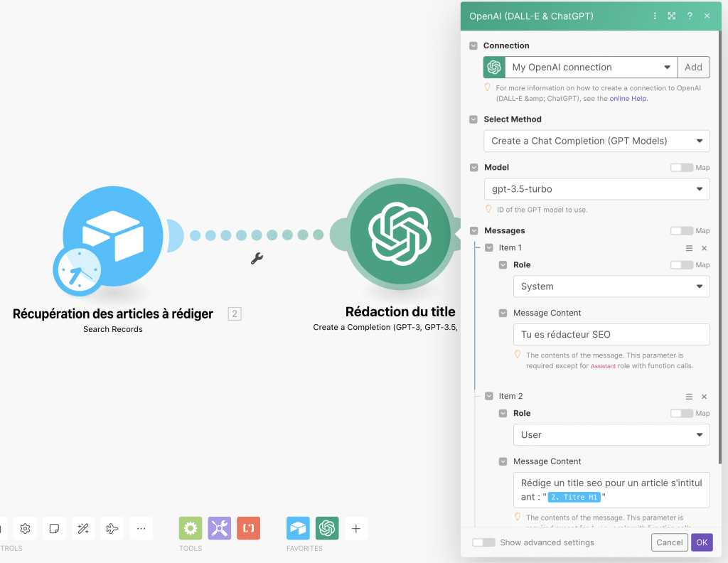Image resolution: width=728 pixels, height=563 pixels.
Task: Click the Airtable favorite icon
Action: pos(298,528)
